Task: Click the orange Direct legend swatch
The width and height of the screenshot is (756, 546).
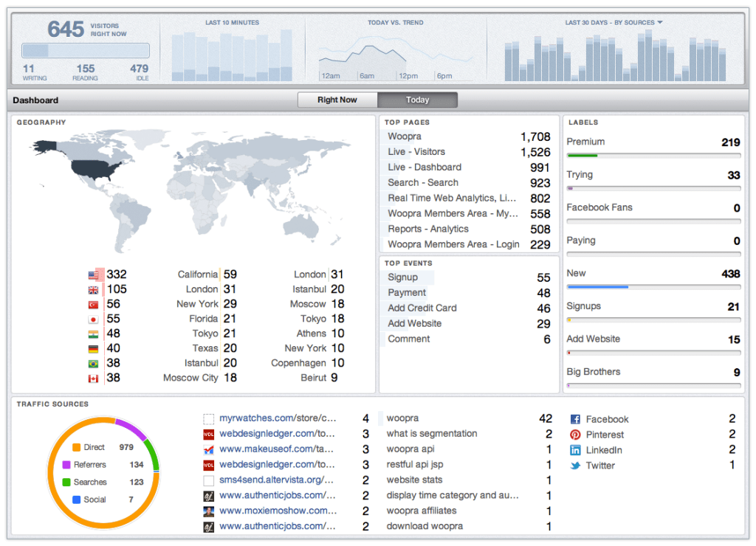Action: click(76, 447)
